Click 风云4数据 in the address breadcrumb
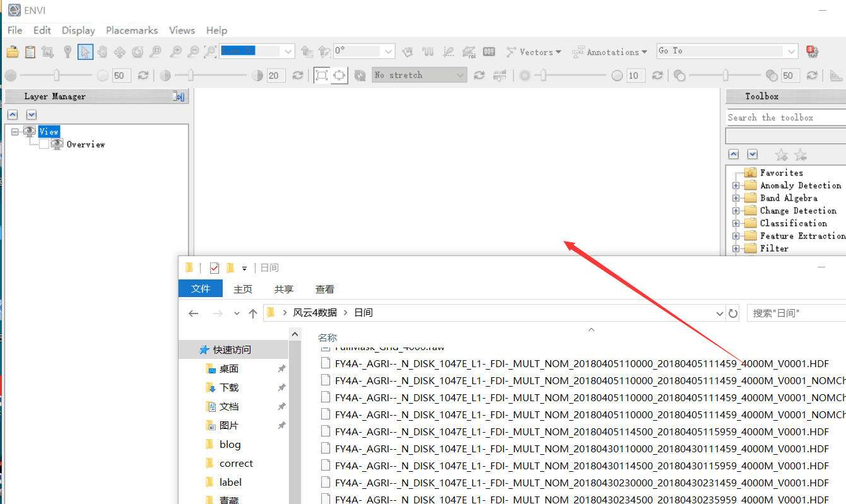The height and width of the screenshot is (504, 846). 315,313
